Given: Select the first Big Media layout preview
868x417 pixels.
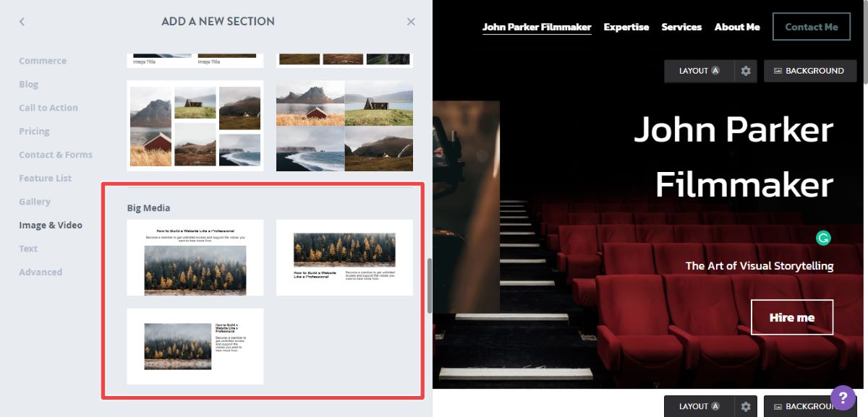Looking at the screenshot, I should (x=195, y=257).
